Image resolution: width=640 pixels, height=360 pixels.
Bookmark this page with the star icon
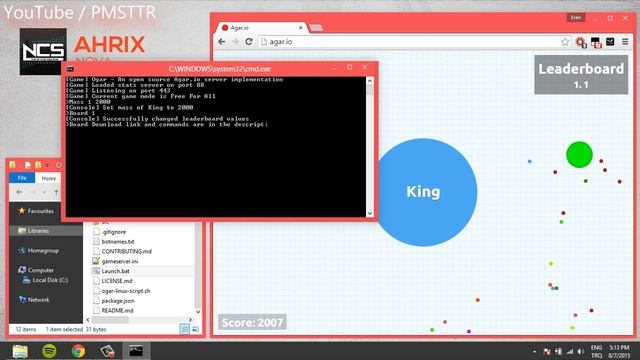[x=565, y=42]
